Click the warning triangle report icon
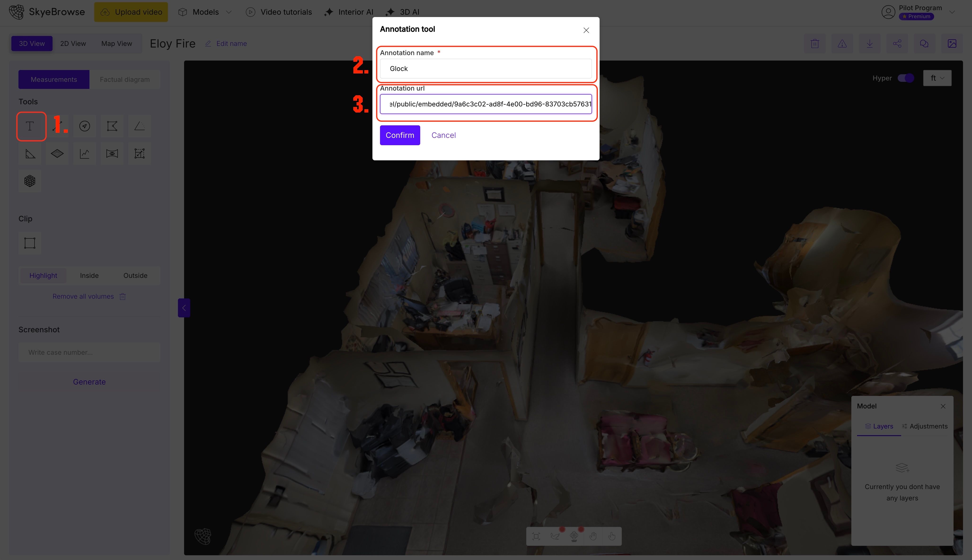Screen dimensions: 972x560 coord(842,44)
